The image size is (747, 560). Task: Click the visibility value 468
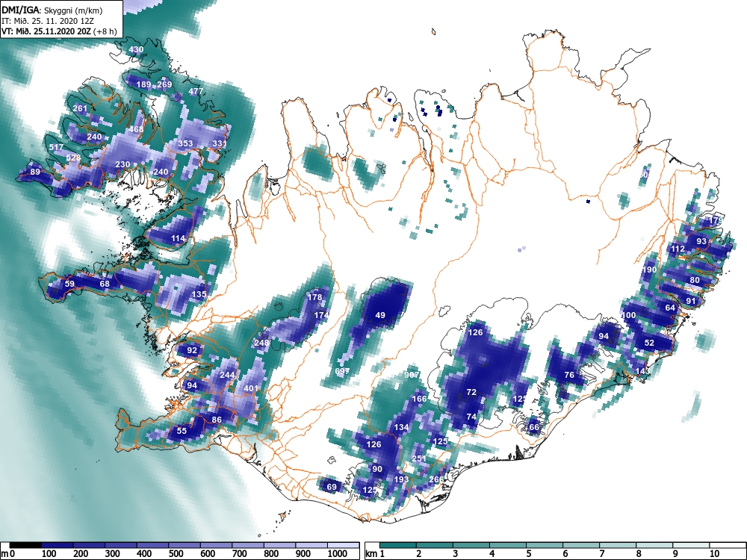click(x=136, y=129)
